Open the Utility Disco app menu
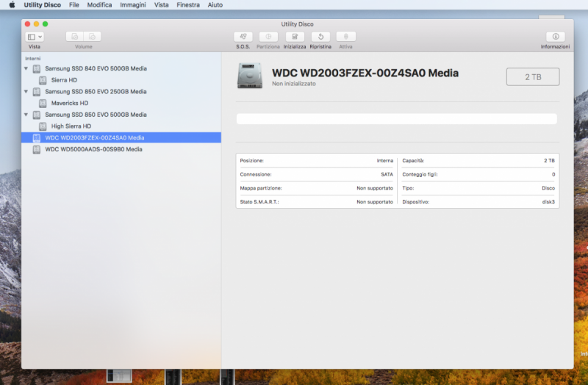 point(43,5)
